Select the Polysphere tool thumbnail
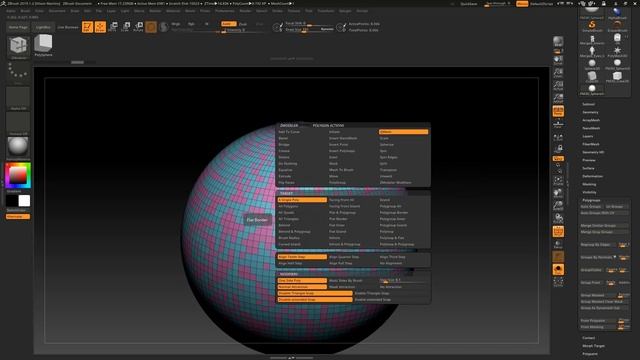This screenshot has width=640, height=360. coord(43,44)
